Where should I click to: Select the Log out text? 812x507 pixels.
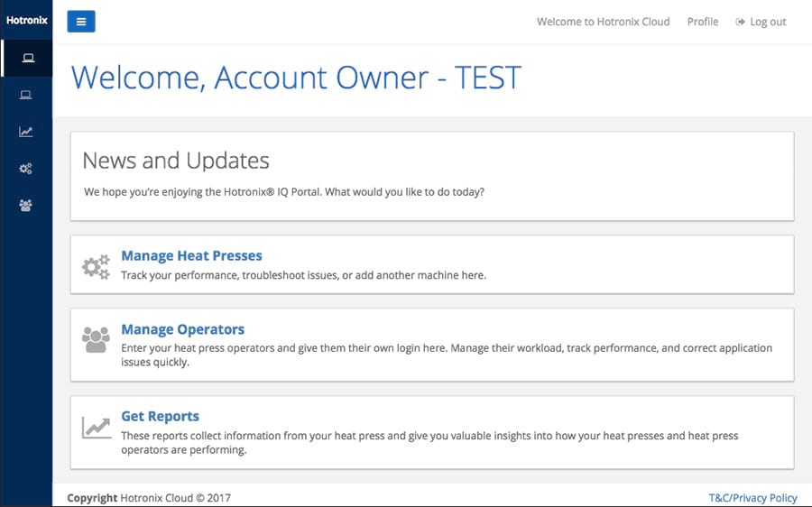point(768,22)
